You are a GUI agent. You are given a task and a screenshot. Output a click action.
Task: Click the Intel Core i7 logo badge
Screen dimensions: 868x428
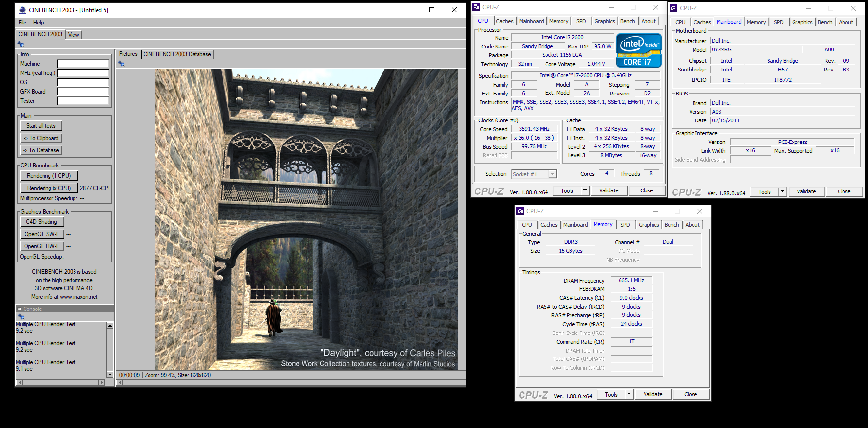pyautogui.click(x=639, y=50)
